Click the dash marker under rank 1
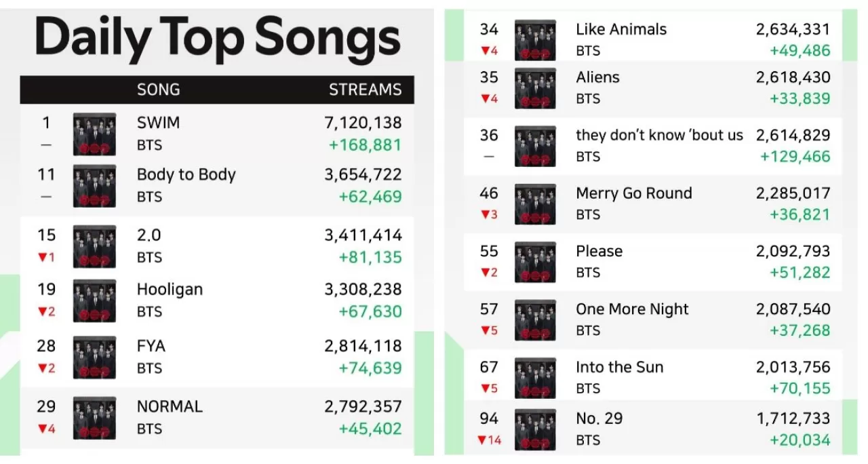 [45, 145]
